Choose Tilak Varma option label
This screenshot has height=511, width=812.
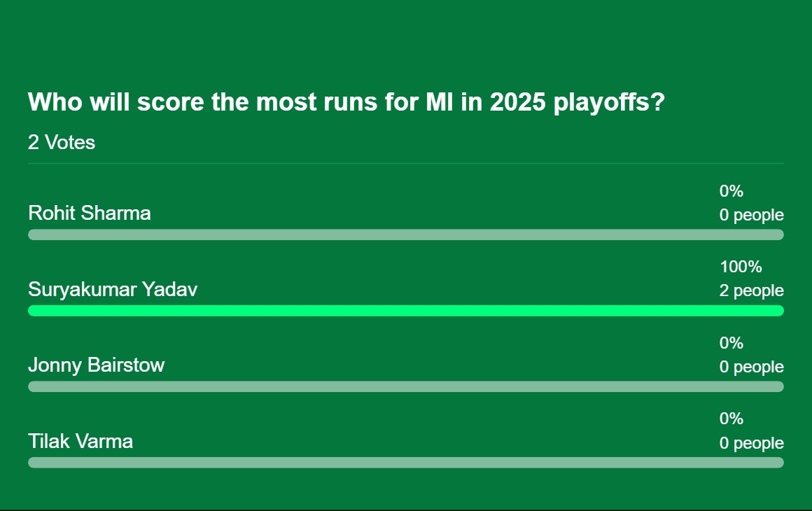[x=80, y=441]
